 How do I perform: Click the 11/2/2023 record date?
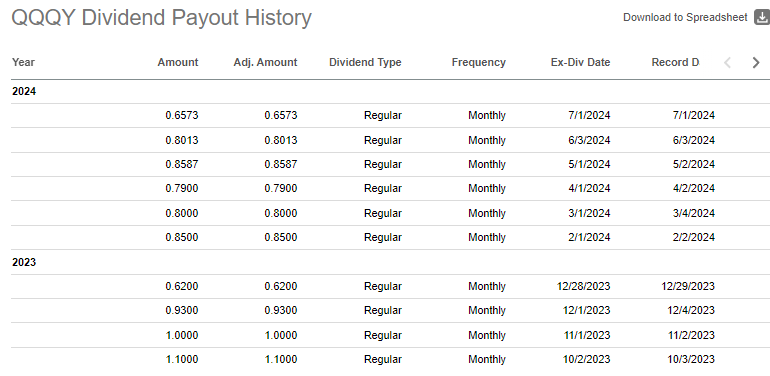coord(691,335)
